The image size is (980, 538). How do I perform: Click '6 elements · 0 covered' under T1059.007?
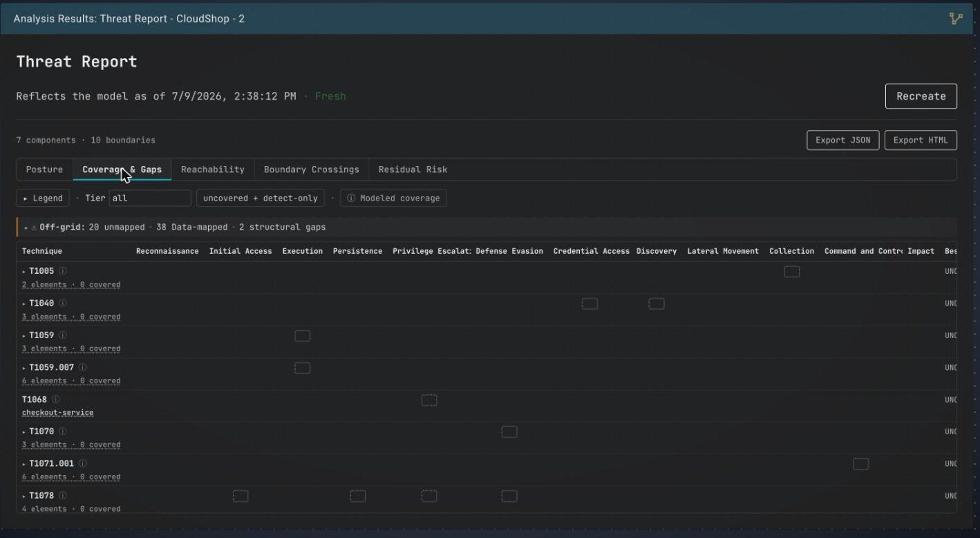(71, 381)
